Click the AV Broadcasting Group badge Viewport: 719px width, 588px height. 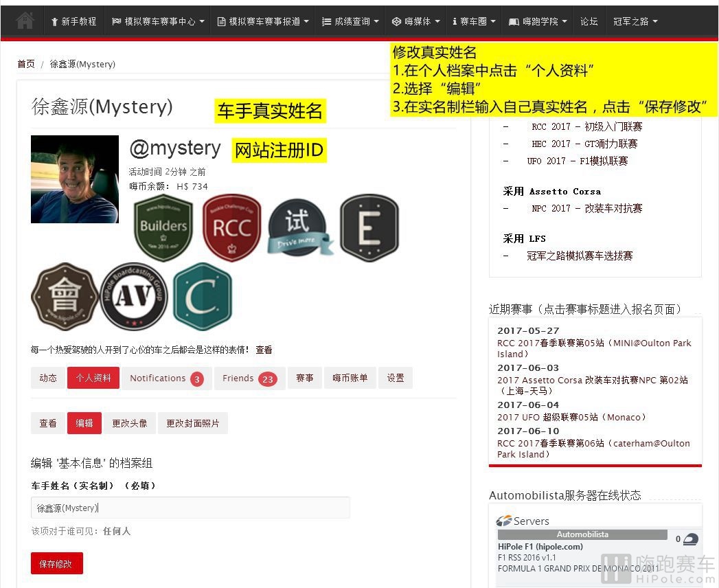(x=134, y=296)
